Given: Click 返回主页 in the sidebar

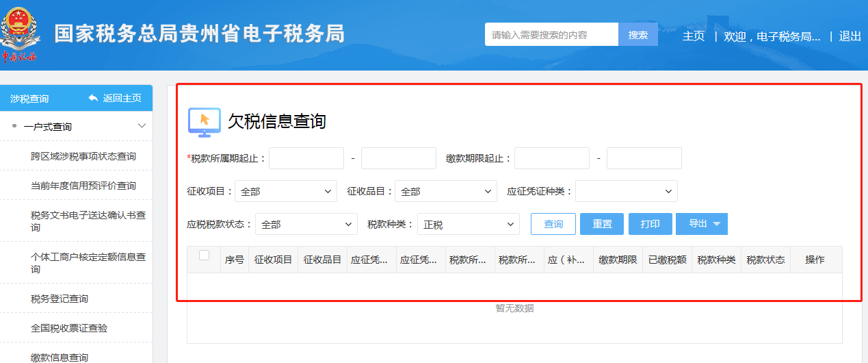Looking at the screenshot, I should pos(122,98).
